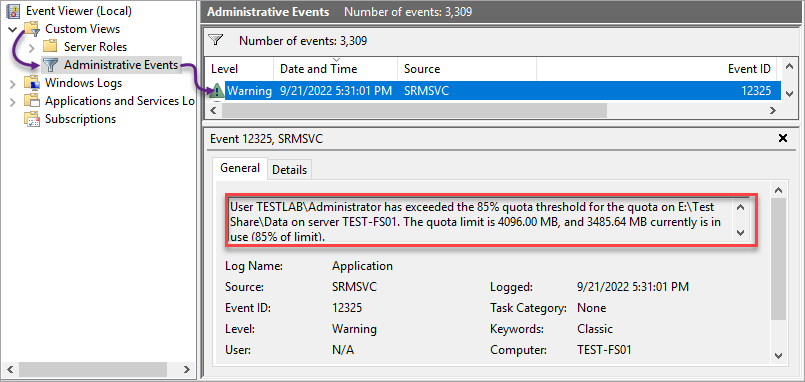Close the Event 12325 details pane
Image resolution: width=805 pixels, height=382 pixels.
click(x=783, y=138)
